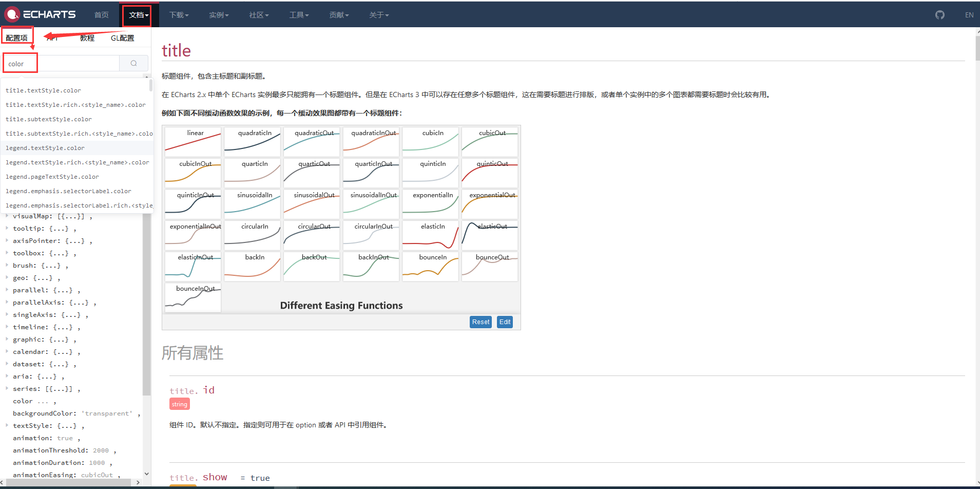Click the sinusoidalIn easing chart thumbnail
Screen dimensions: 980x489
tap(253, 204)
